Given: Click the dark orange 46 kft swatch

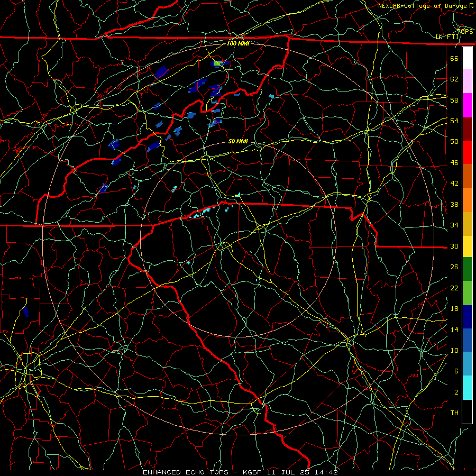Looking at the screenshot, I should point(467,176).
